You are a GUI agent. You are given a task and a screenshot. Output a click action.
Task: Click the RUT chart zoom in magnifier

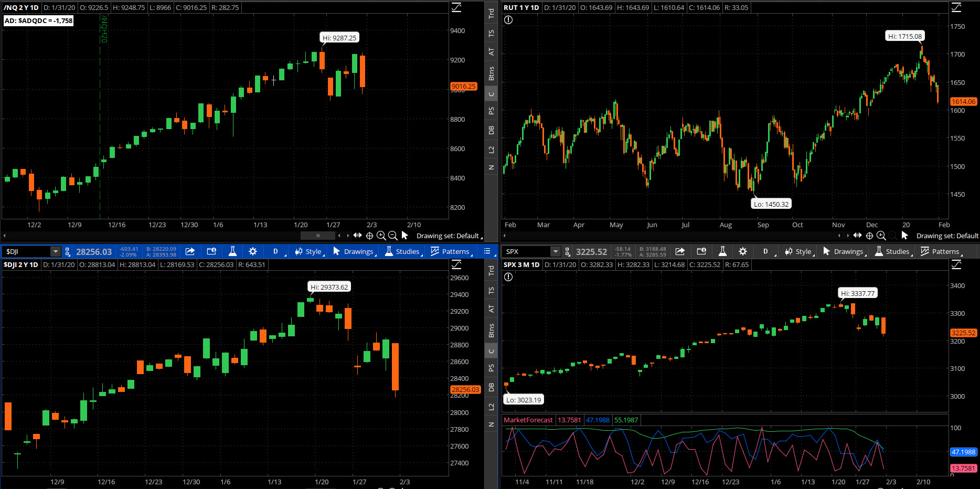(881, 236)
